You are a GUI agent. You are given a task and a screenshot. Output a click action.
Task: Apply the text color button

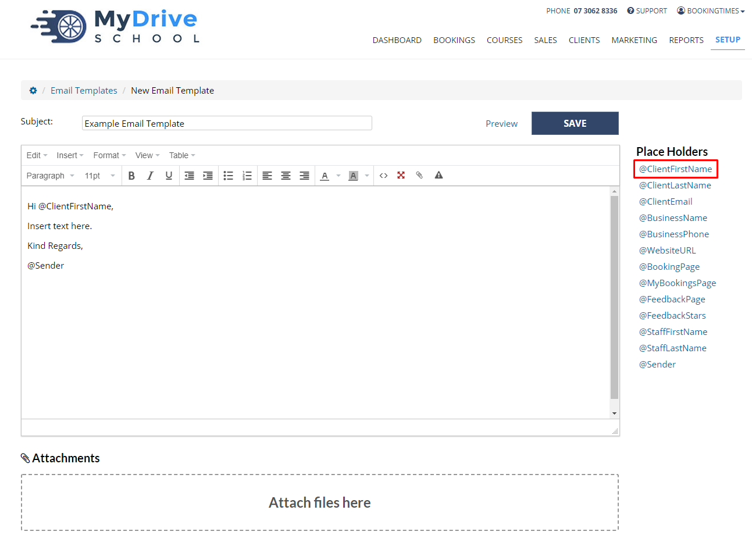(x=325, y=176)
